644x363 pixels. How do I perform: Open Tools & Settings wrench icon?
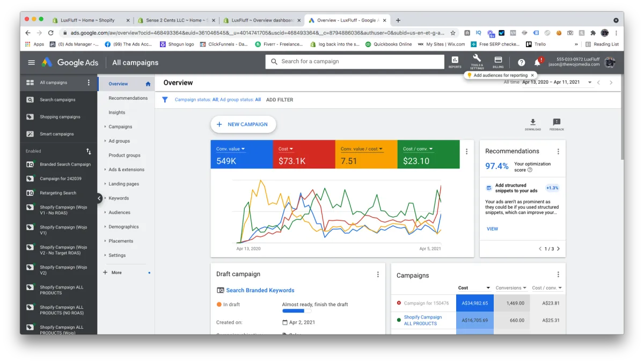click(477, 62)
